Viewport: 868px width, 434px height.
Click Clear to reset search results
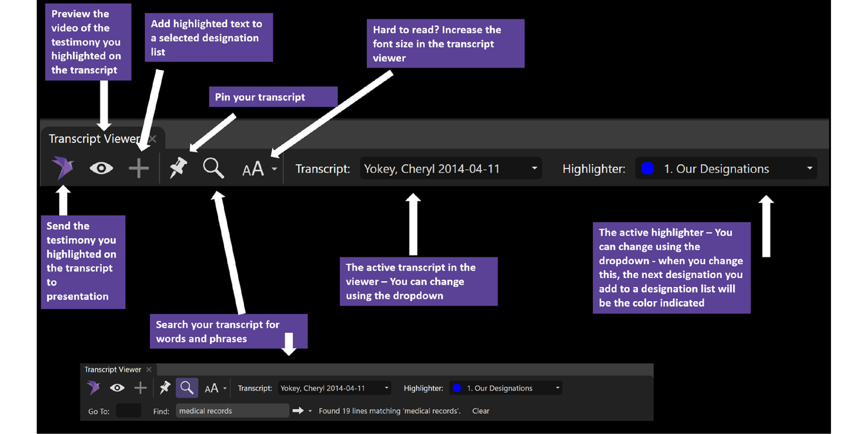click(480, 411)
